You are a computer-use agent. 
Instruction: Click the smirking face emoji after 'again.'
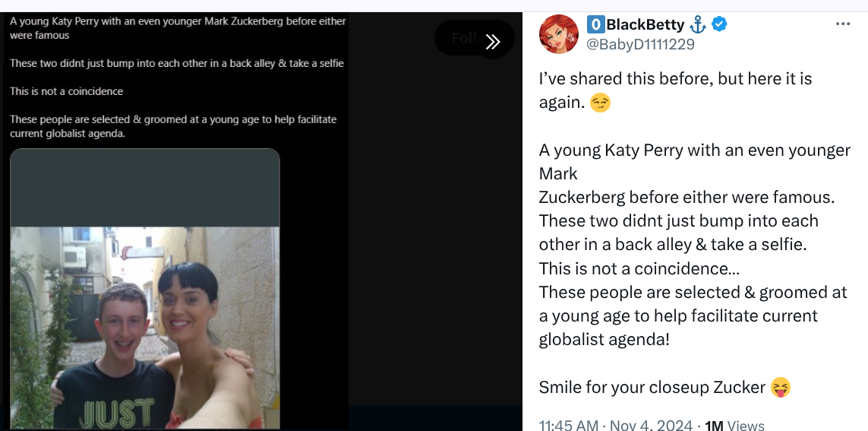coord(600,103)
